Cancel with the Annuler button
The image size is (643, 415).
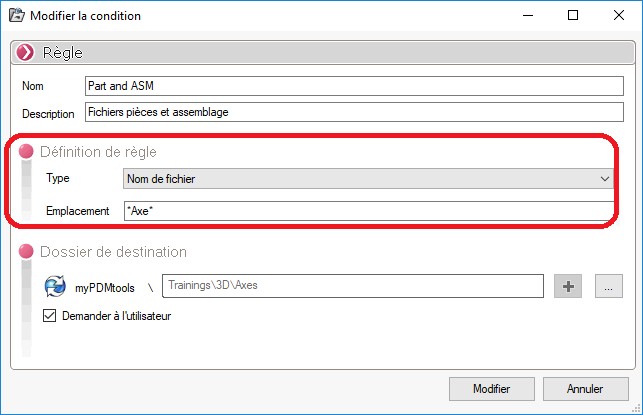click(585, 389)
